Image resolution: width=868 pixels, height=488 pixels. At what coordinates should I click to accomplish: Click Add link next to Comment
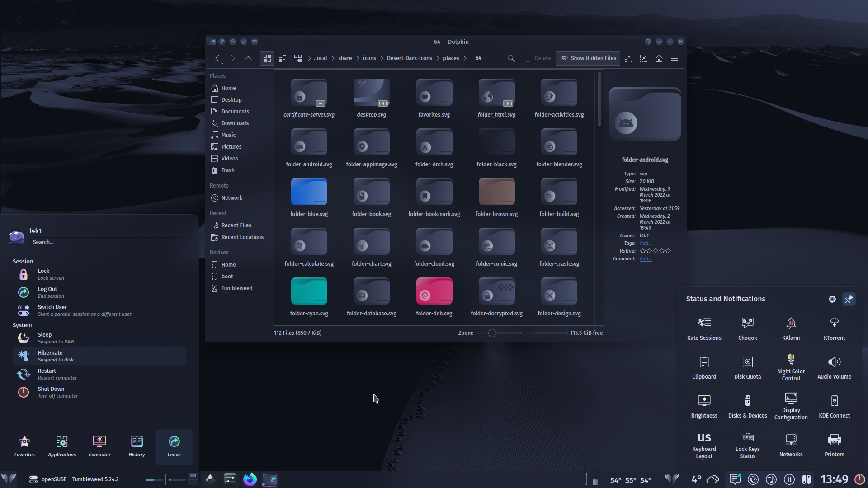point(645,258)
